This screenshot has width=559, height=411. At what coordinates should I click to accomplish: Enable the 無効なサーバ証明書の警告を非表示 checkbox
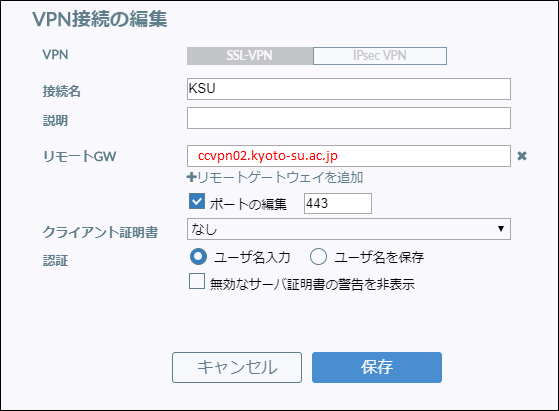click(x=197, y=281)
